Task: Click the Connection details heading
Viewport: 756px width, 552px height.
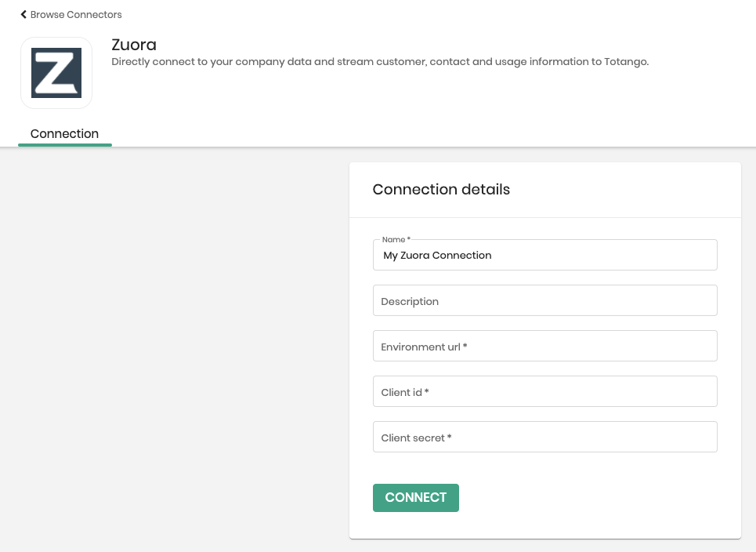Action: 441,189
